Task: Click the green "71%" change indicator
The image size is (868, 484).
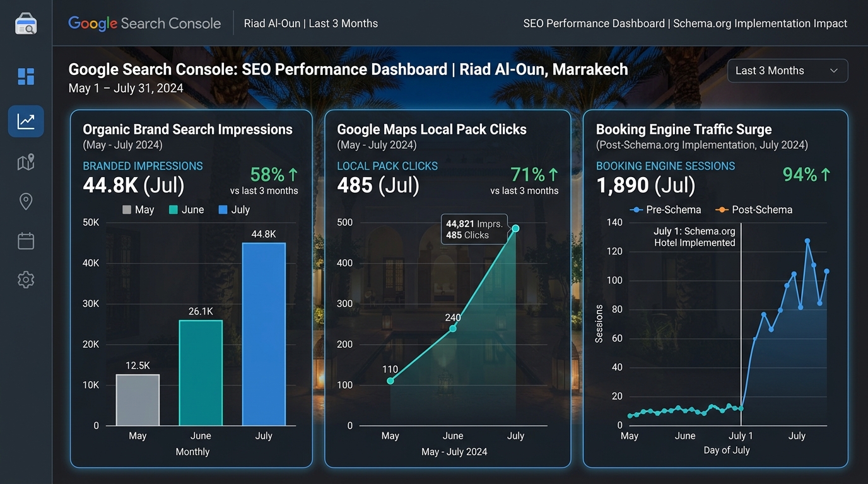Action: coord(535,175)
